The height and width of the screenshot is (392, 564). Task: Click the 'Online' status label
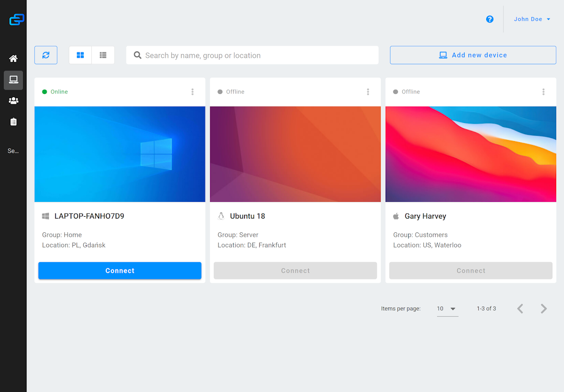[x=59, y=92]
